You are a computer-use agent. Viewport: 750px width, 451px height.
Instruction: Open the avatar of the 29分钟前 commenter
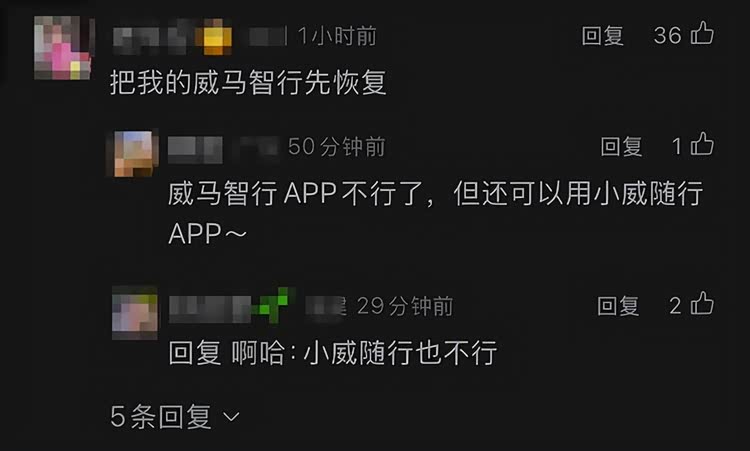[134, 313]
